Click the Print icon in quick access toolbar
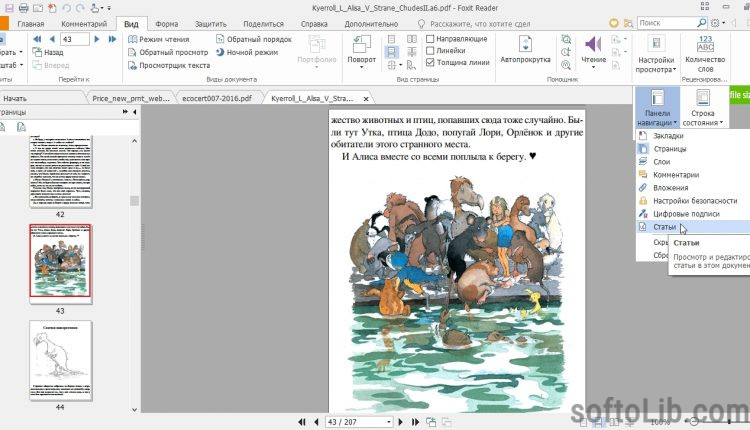Viewport: 750px width, 430px height. click(x=23, y=8)
